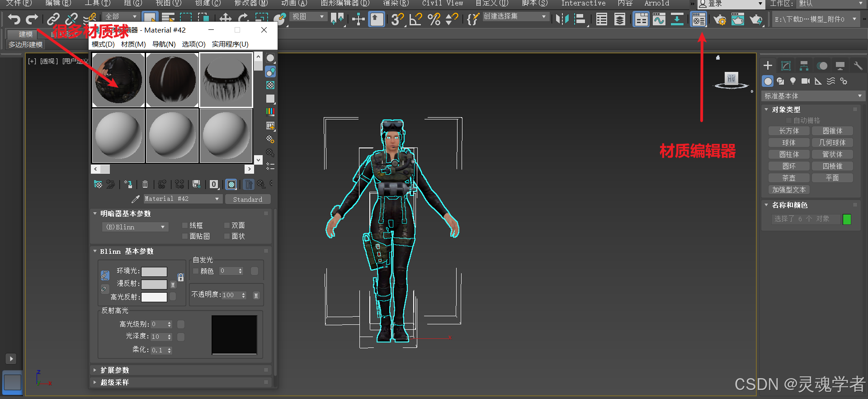
Task: Open the Arnold menu
Action: (x=656, y=3)
